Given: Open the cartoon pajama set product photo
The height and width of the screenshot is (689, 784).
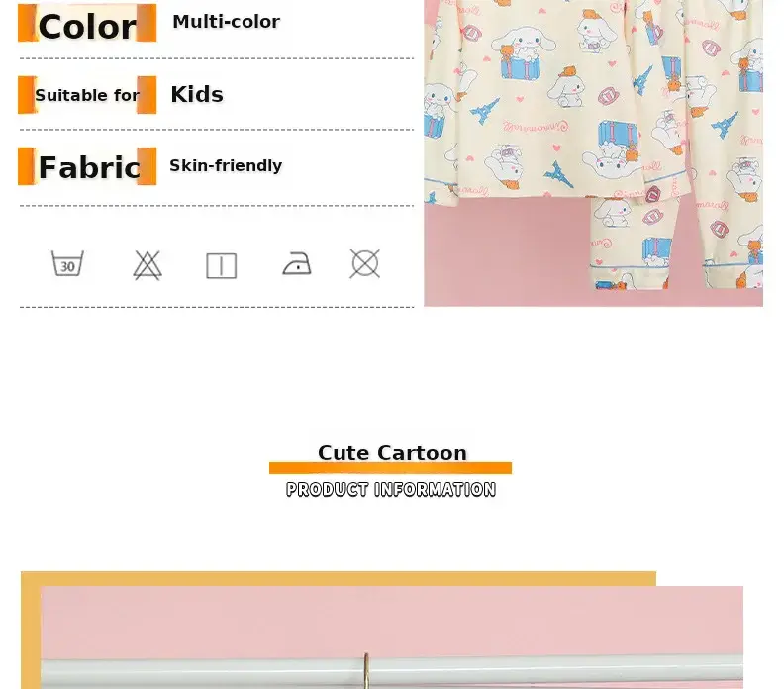Looking at the screenshot, I should pyautogui.click(x=594, y=153).
